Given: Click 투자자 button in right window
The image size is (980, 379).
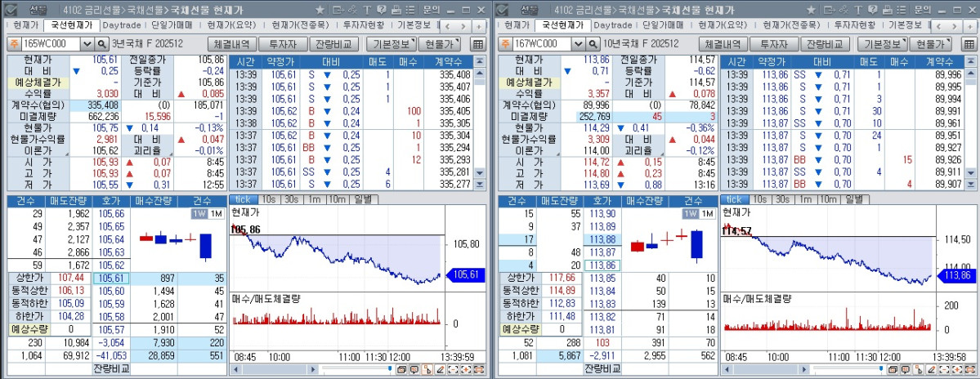Looking at the screenshot, I should click(x=774, y=44).
